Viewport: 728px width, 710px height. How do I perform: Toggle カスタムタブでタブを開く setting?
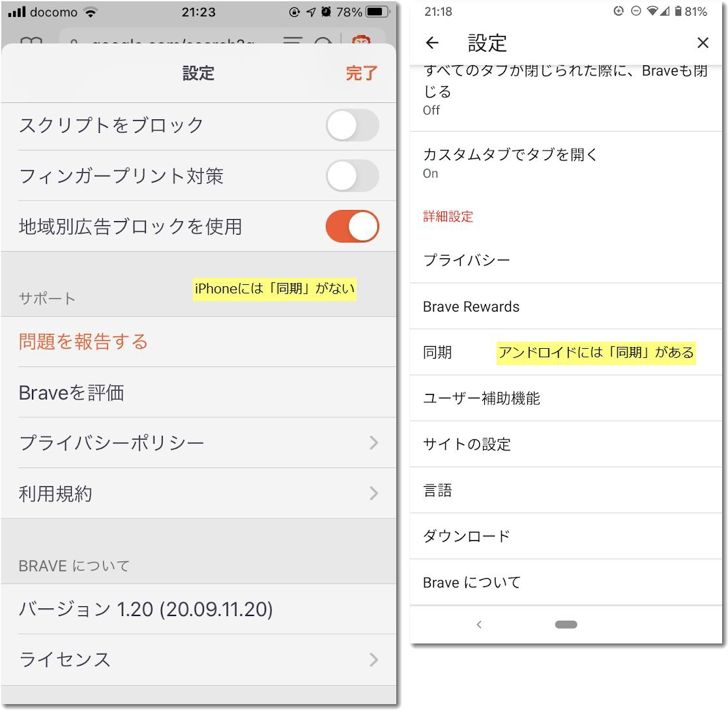click(x=566, y=163)
